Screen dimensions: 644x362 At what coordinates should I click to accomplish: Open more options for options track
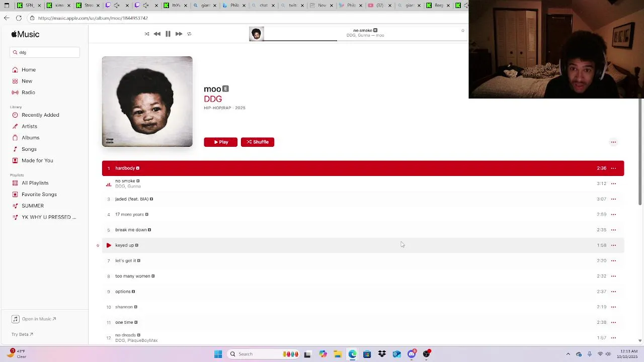613,292
